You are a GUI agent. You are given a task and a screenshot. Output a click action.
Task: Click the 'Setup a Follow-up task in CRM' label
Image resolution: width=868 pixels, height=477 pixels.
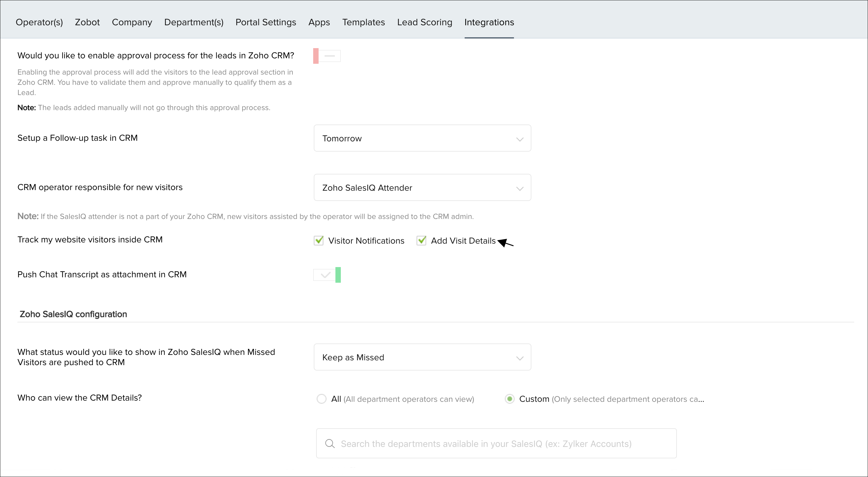coord(78,138)
